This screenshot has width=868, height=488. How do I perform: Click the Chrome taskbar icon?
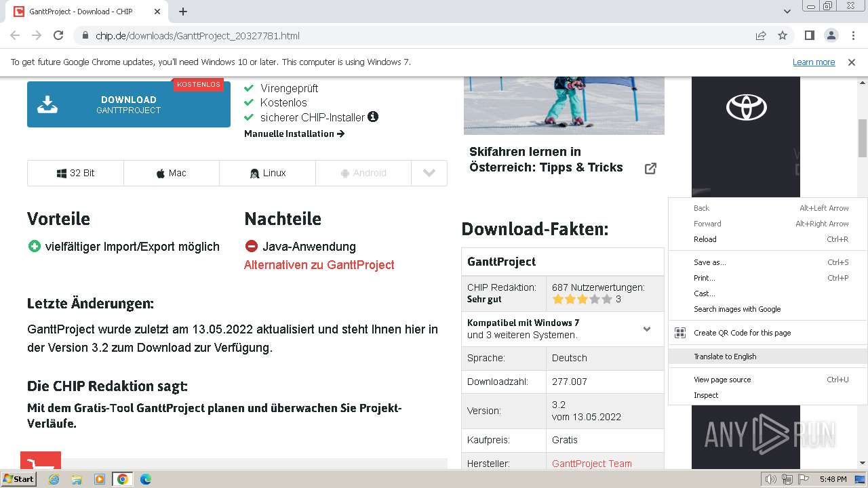[123, 479]
